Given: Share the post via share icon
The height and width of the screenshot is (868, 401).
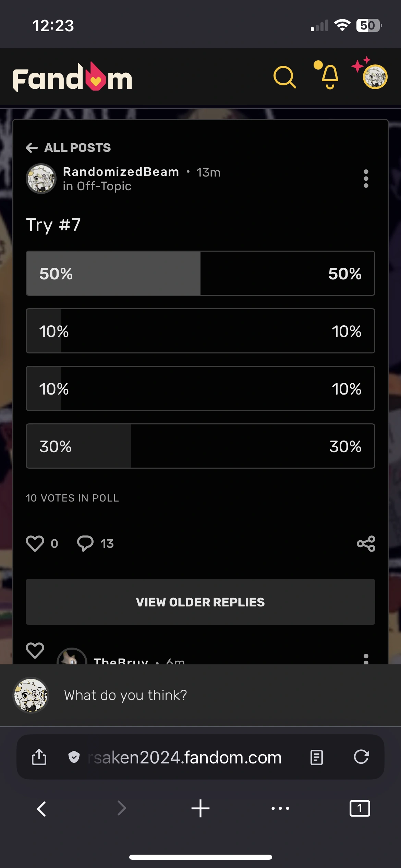Looking at the screenshot, I should [366, 543].
